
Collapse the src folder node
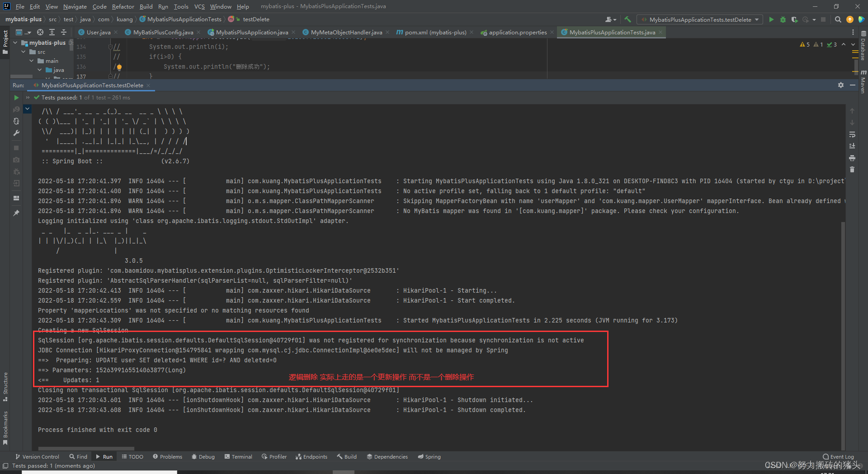(x=24, y=52)
